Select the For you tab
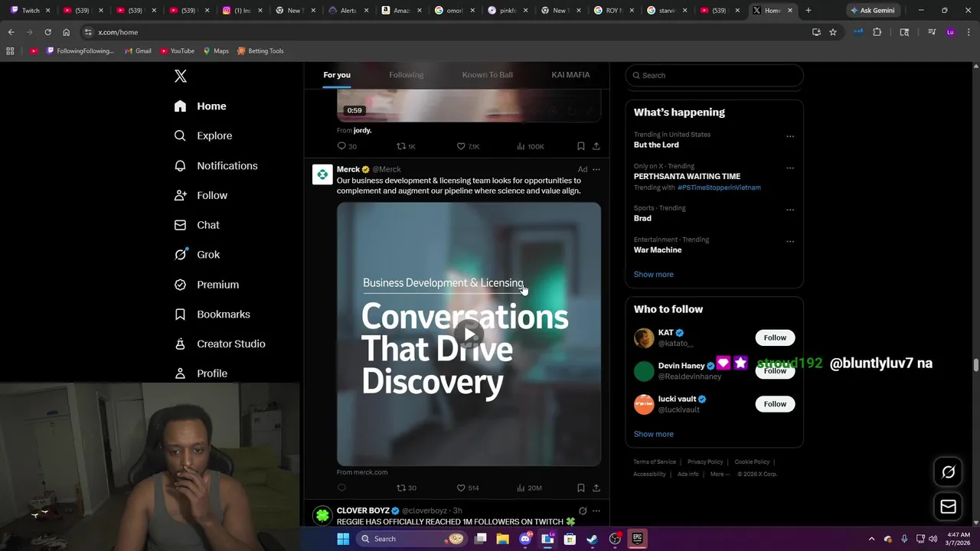Screen dimensions: 980x551 point(337,75)
